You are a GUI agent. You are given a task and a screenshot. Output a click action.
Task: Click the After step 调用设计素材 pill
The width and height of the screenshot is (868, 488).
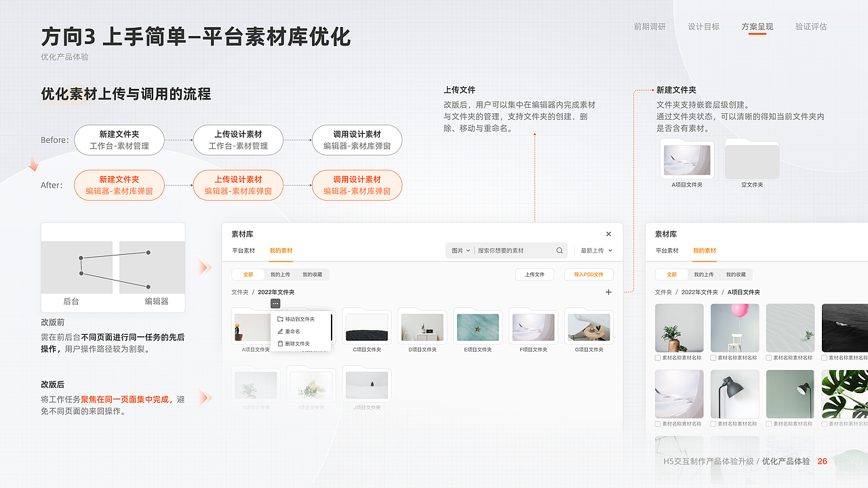357,185
